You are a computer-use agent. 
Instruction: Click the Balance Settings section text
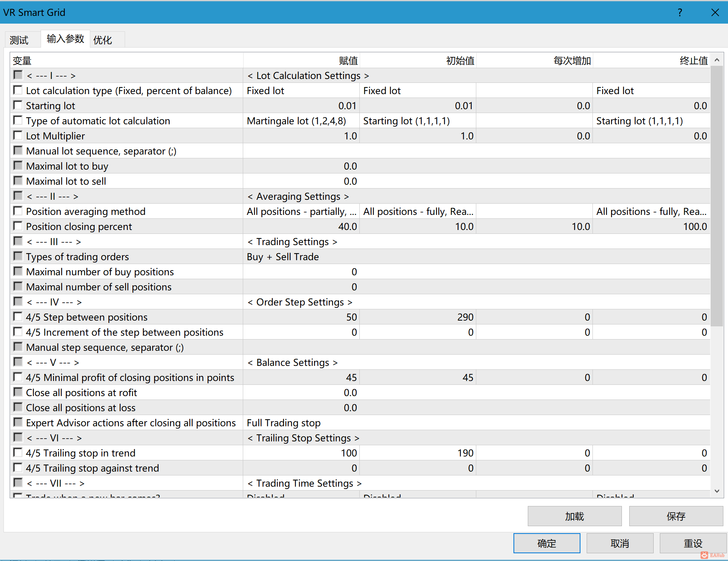pyautogui.click(x=292, y=362)
